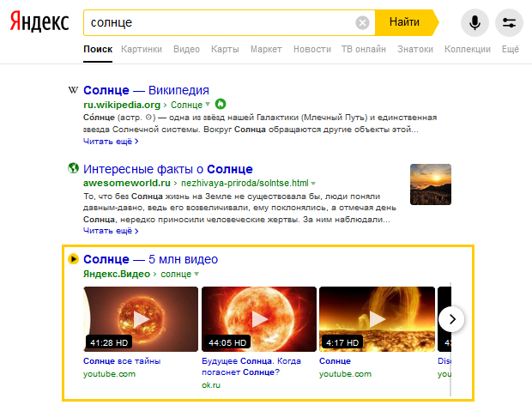Viewport: 532px width, 405px height.
Task: Expand the dropdown arrow after solntse.html path
Action: click(x=313, y=184)
